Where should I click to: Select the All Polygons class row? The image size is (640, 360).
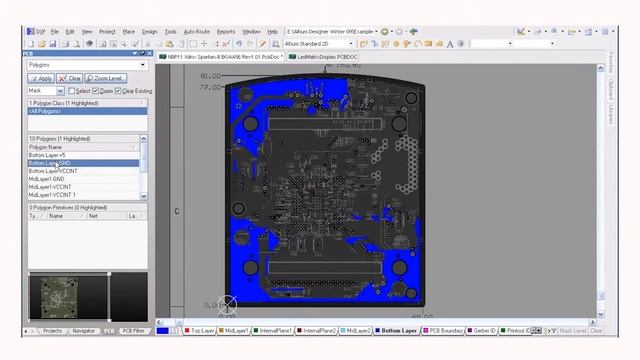(x=87, y=111)
